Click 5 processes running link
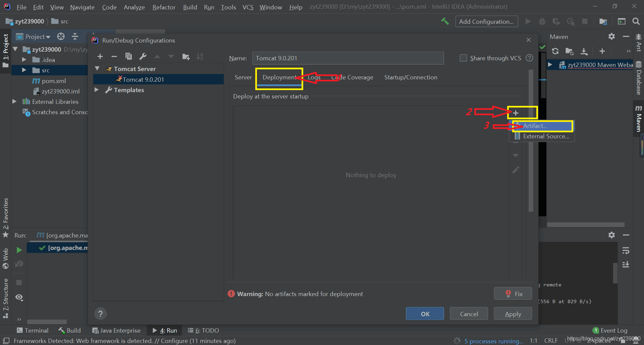 493,341
